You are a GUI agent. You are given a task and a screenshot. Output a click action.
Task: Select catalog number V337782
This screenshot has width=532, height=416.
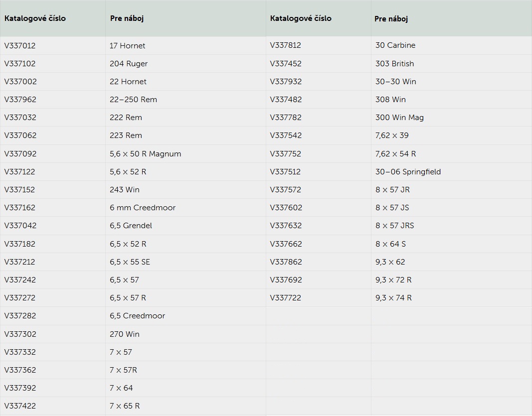point(286,118)
